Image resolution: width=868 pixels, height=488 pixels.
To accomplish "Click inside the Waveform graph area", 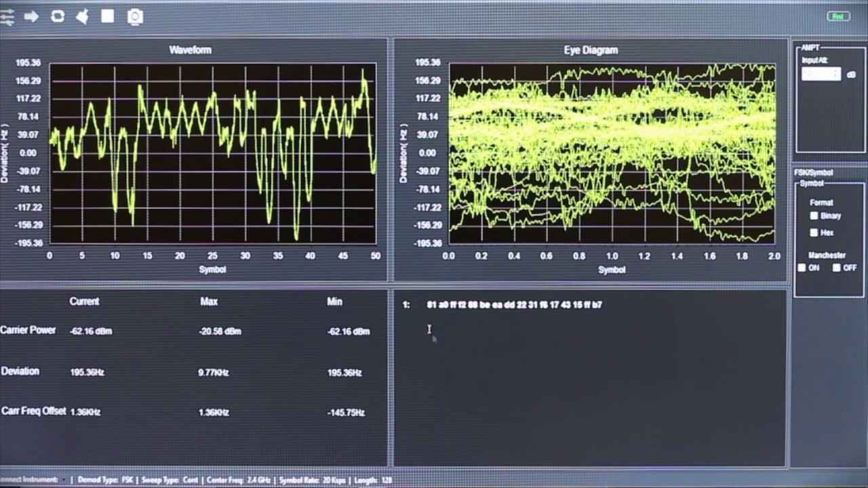I will click(212, 153).
